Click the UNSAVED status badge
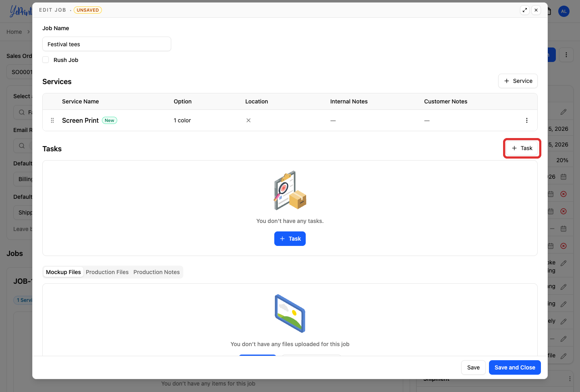 [88, 10]
